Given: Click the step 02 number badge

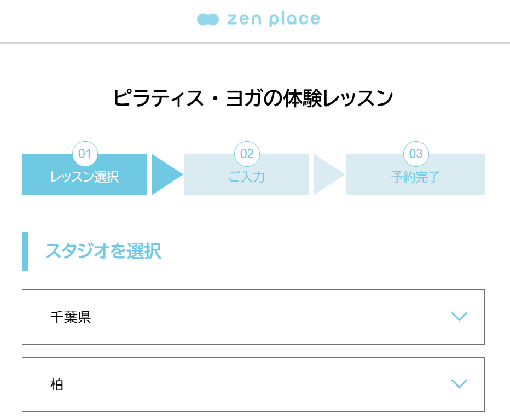Looking at the screenshot, I should (247, 154).
